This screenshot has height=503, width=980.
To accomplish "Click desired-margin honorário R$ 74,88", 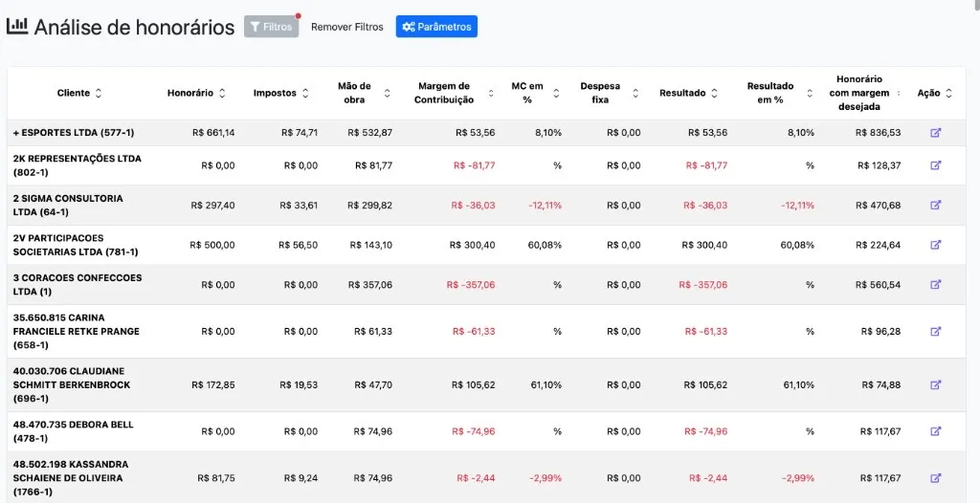I will point(881,385).
